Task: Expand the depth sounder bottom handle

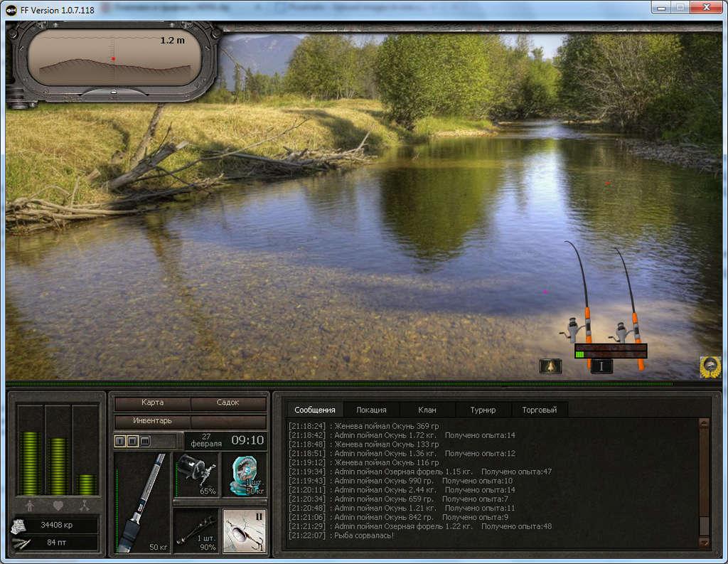Action: 114,92
